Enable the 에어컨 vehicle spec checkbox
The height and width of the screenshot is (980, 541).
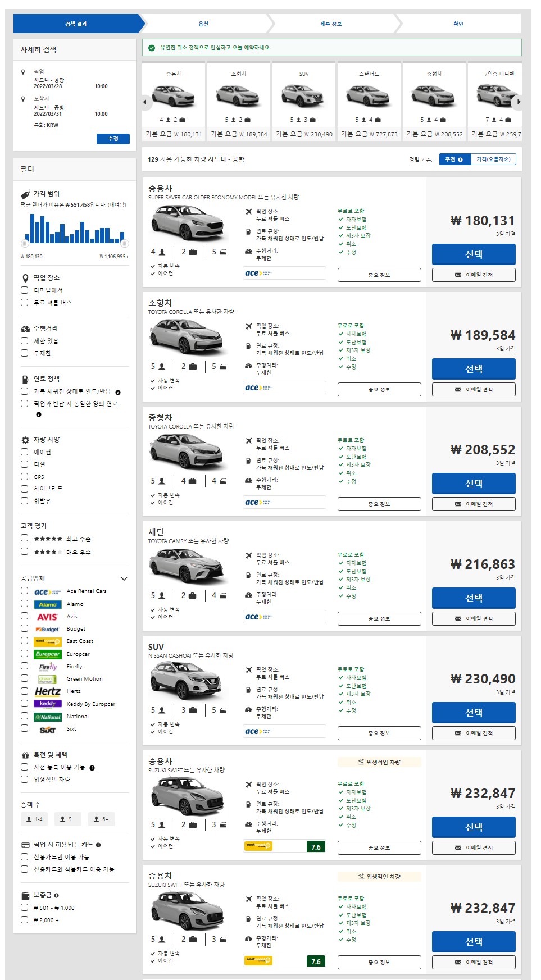(25, 452)
